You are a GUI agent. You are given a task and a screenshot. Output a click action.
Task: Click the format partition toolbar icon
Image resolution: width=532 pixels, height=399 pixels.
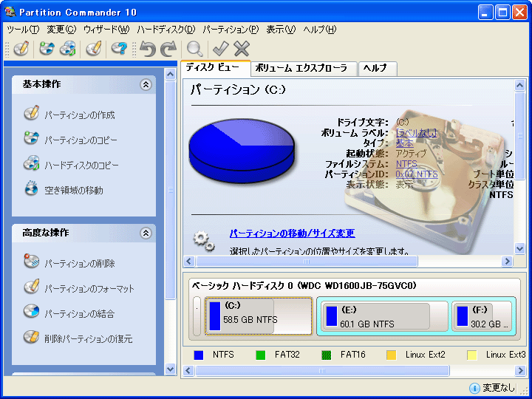click(93, 49)
